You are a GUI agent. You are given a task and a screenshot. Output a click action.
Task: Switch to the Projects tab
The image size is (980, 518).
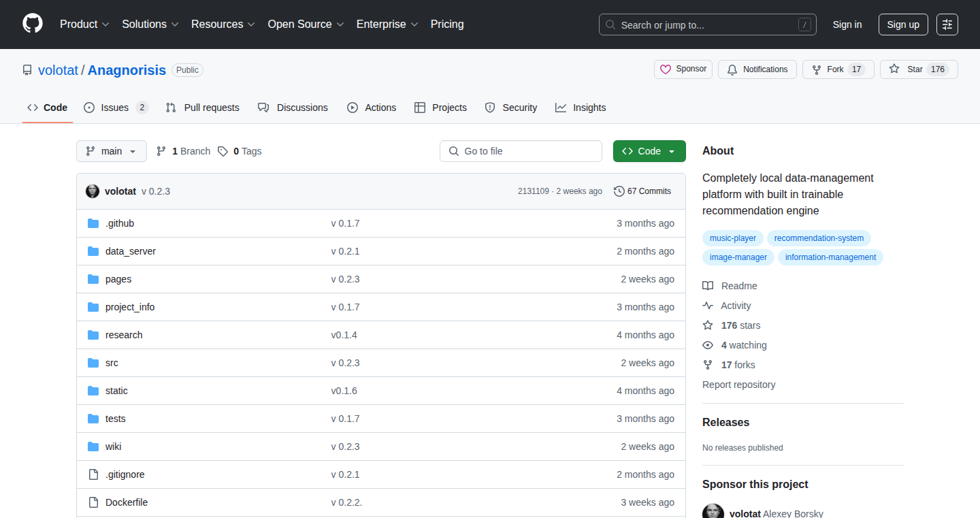coord(440,108)
